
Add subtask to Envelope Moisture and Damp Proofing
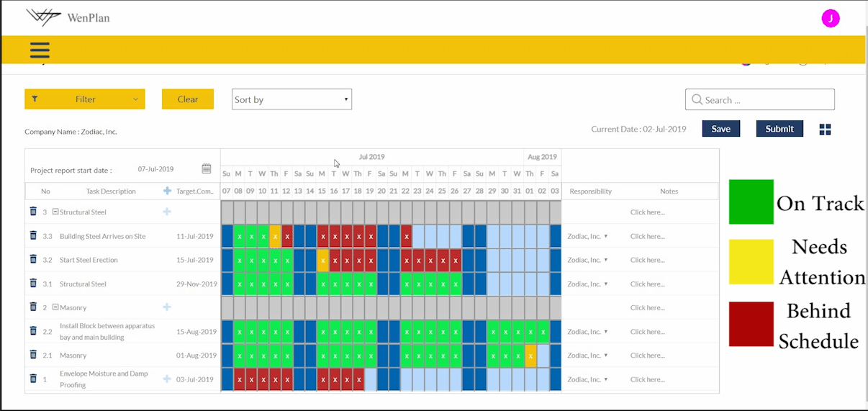coord(167,379)
